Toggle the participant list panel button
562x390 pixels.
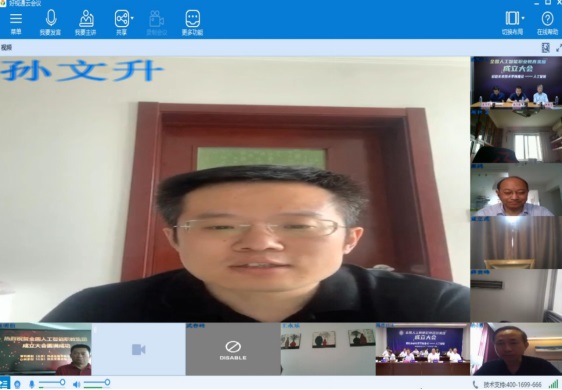tap(4, 384)
